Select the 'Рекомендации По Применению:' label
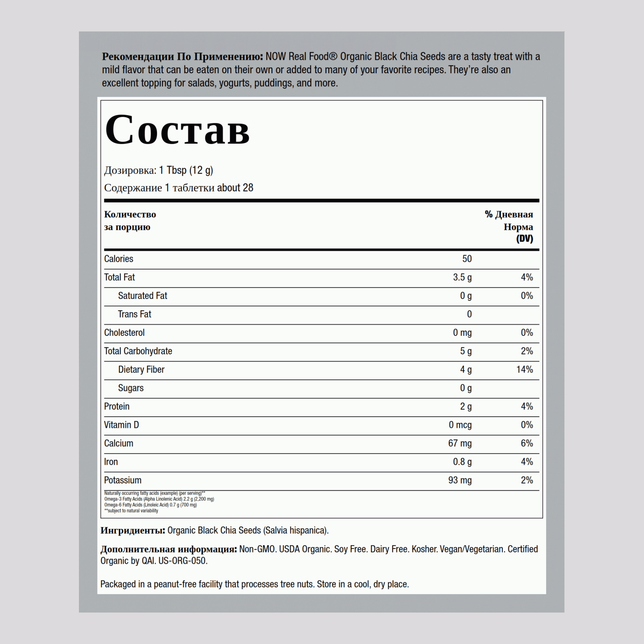 pyautogui.click(x=182, y=57)
